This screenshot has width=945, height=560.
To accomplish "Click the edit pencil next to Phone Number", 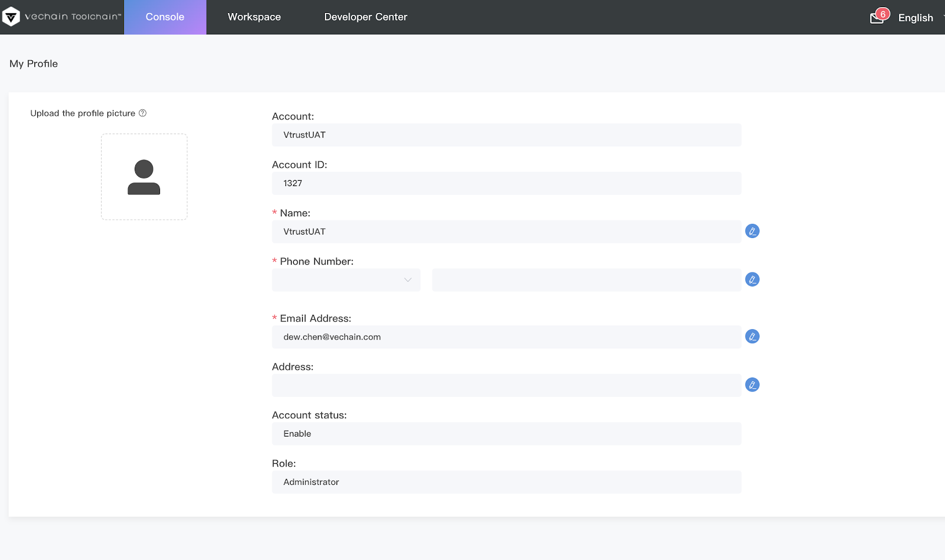I will coord(752,279).
